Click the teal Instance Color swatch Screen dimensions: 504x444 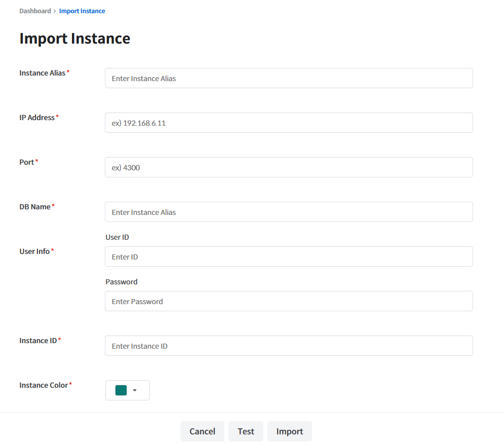pos(121,390)
